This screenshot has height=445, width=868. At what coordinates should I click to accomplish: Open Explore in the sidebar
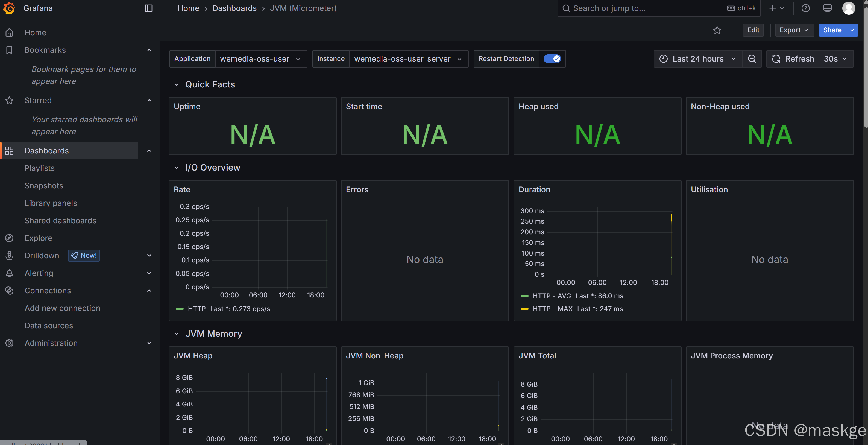point(38,238)
